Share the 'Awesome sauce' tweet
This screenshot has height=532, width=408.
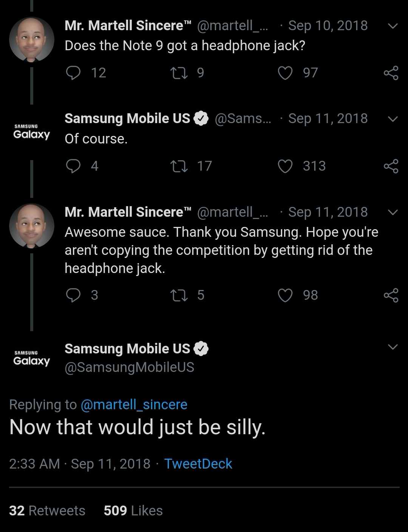pyautogui.click(x=391, y=295)
